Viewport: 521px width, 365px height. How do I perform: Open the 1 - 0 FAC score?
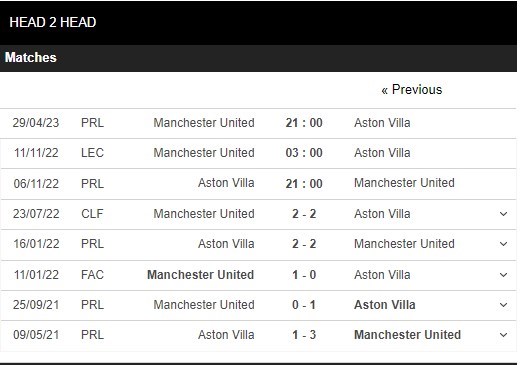point(304,275)
